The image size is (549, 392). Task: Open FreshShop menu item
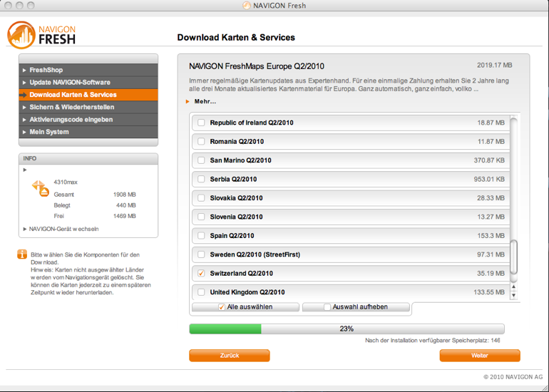click(88, 70)
